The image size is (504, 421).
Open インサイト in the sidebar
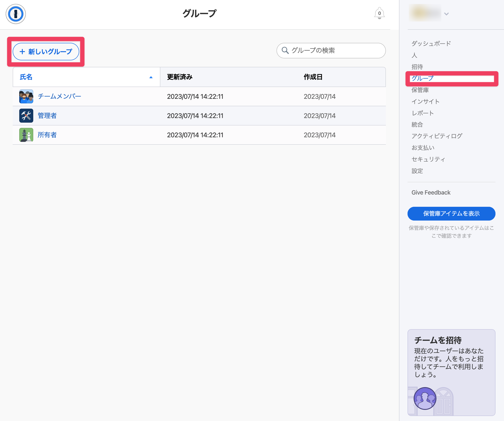[x=425, y=101]
